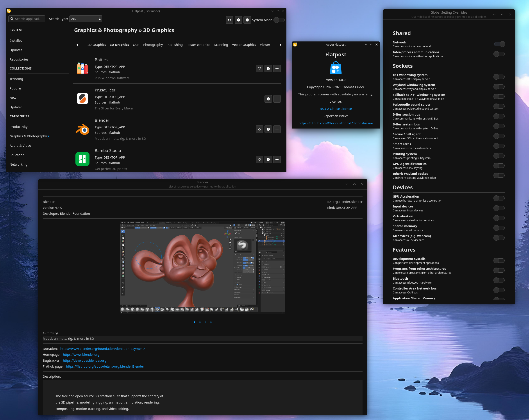Click the Blender logo icon in app list
The image size is (529, 420).
click(x=82, y=129)
